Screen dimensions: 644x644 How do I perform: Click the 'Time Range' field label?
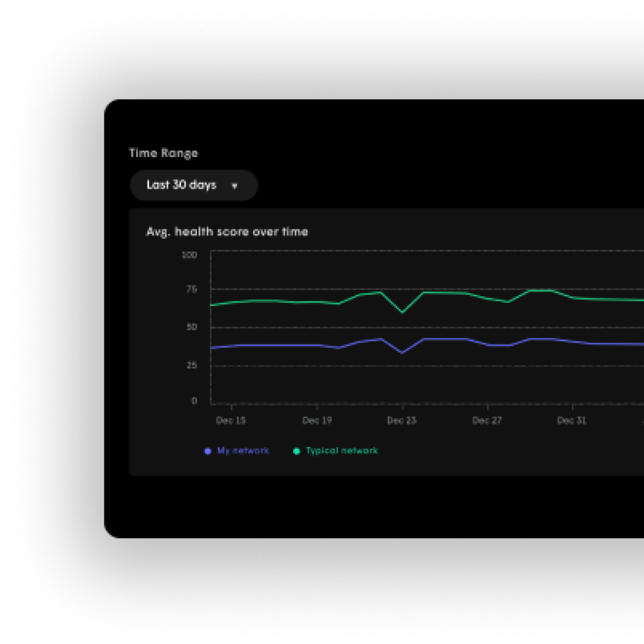point(164,153)
